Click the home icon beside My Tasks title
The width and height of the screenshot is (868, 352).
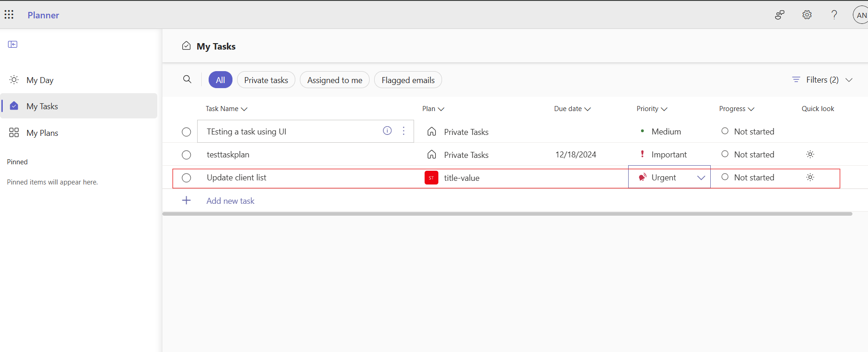[x=186, y=45]
